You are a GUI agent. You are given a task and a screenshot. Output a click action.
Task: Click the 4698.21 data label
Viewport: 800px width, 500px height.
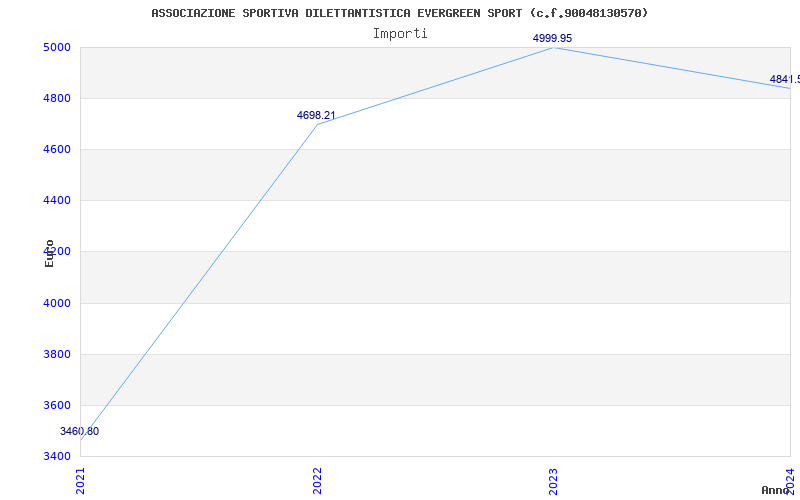(316, 115)
